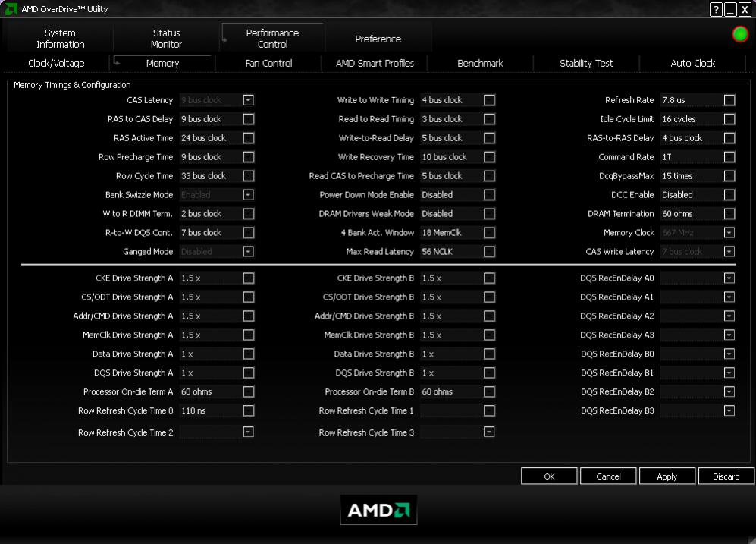Check the Idle Cycle Limit box

(729, 119)
